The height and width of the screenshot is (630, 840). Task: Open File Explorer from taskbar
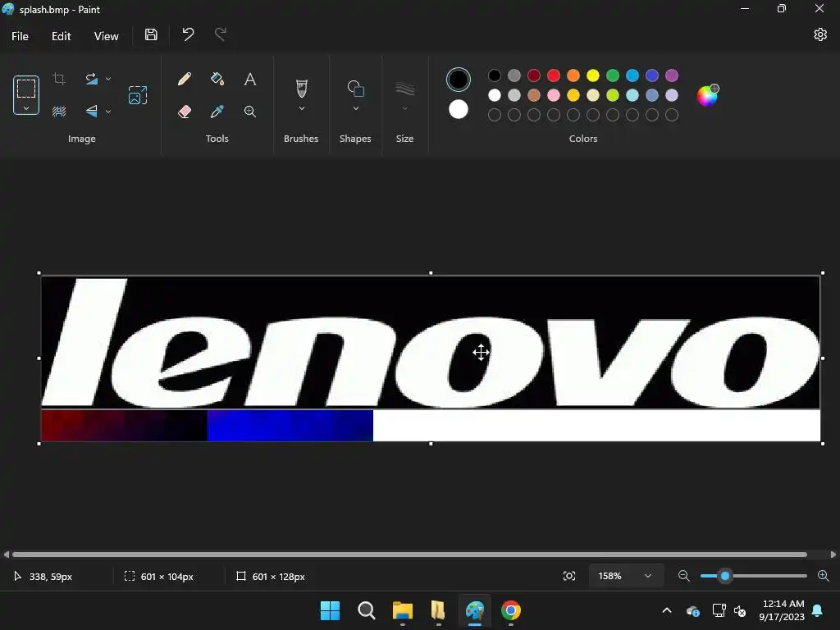coord(402,610)
